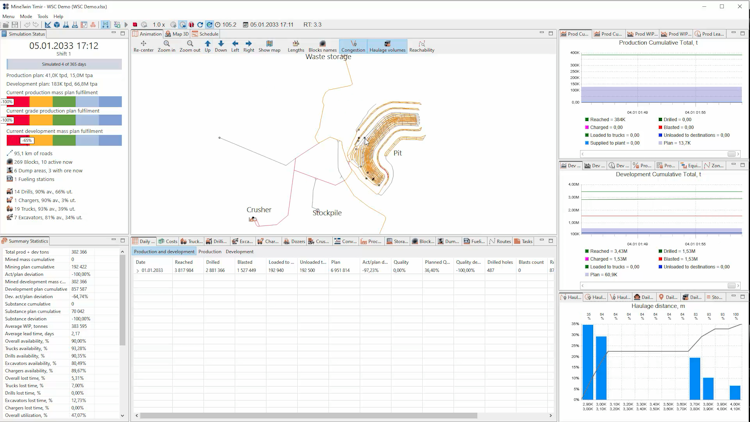The height and width of the screenshot is (422, 750).
Task: Open the Routes statistics tab
Action: tap(500, 241)
